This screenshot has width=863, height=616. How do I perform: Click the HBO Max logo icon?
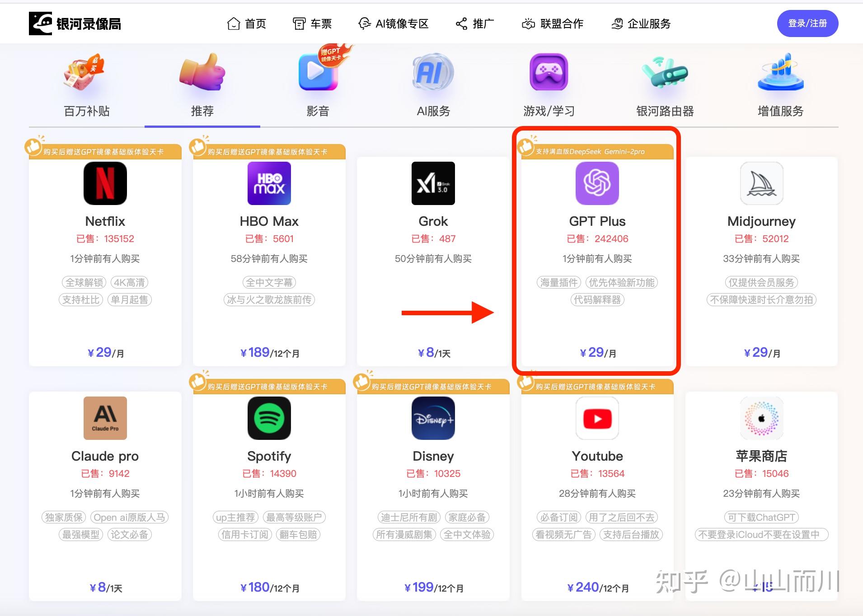[269, 183]
